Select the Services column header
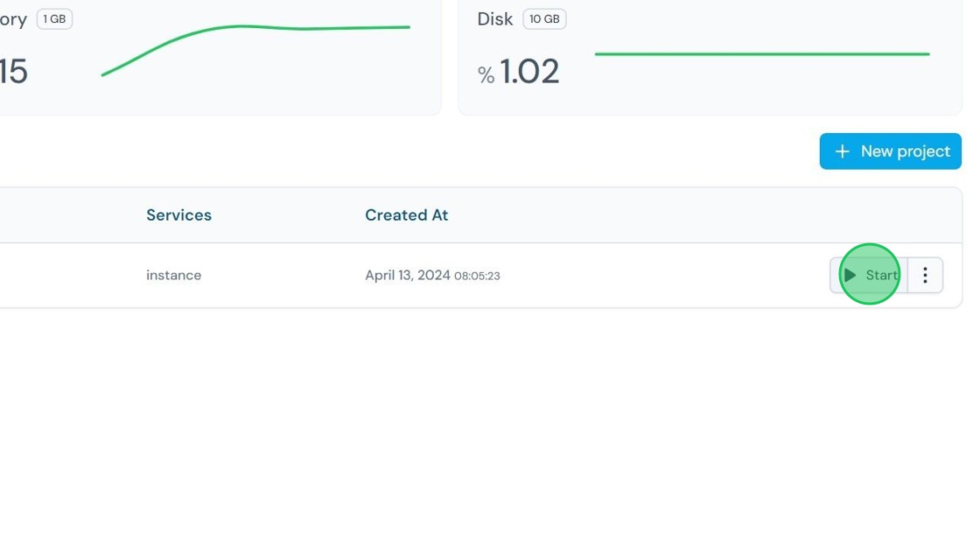The image size is (980, 548). pos(178,215)
